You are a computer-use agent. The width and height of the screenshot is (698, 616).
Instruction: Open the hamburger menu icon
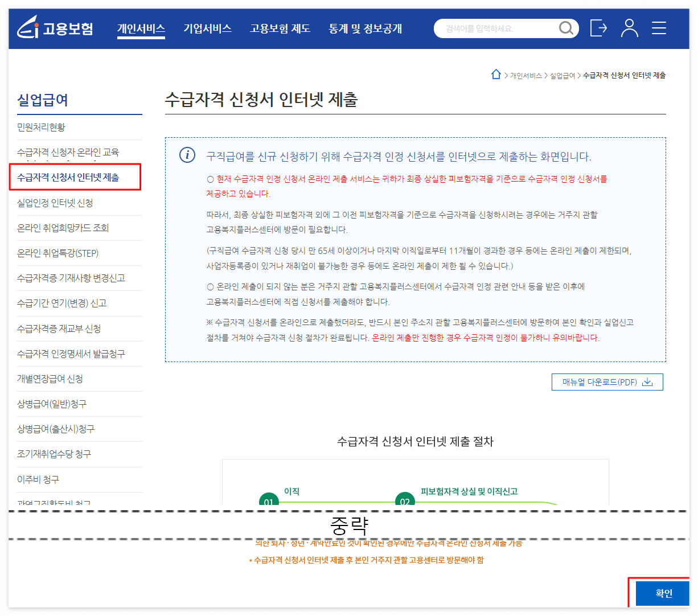(659, 28)
